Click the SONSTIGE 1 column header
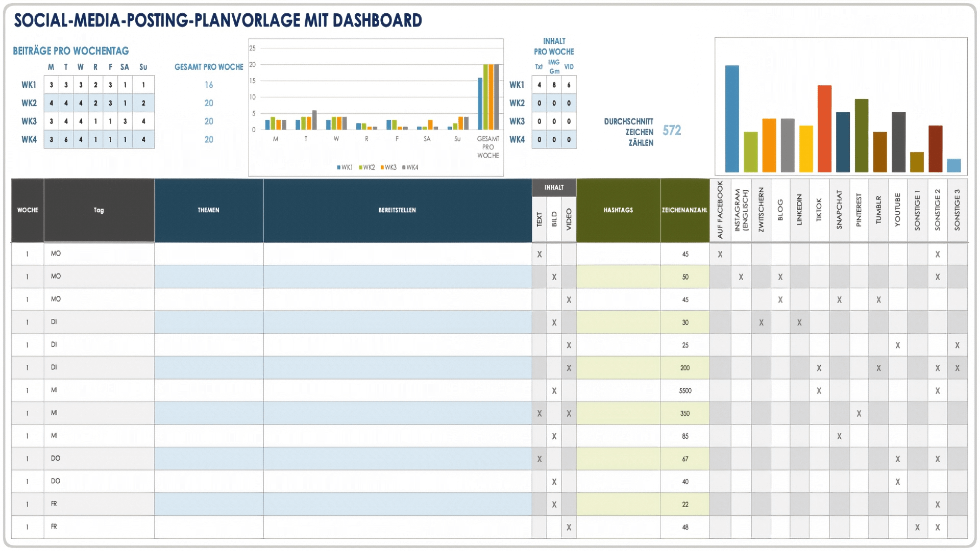980x551 pixels. pos(917,210)
